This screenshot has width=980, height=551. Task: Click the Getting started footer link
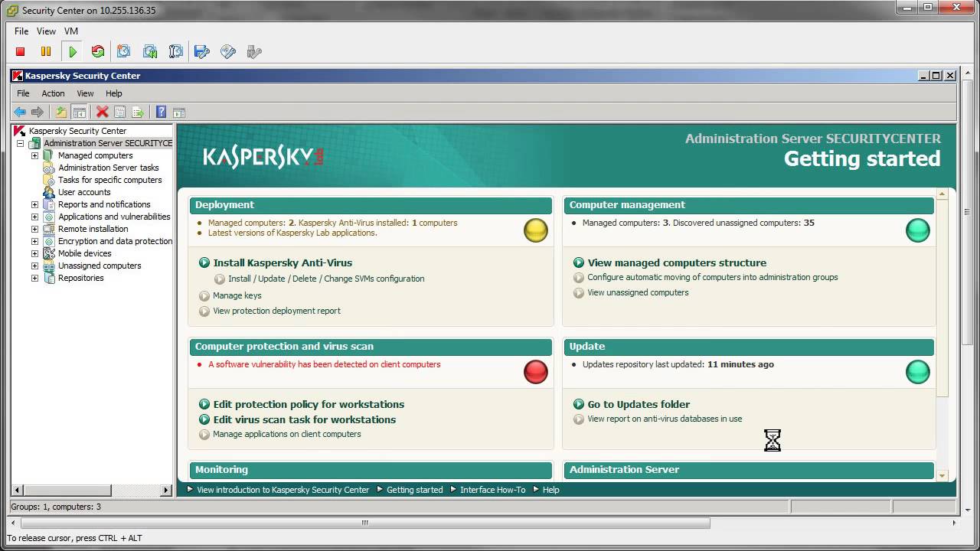pos(414,490)
